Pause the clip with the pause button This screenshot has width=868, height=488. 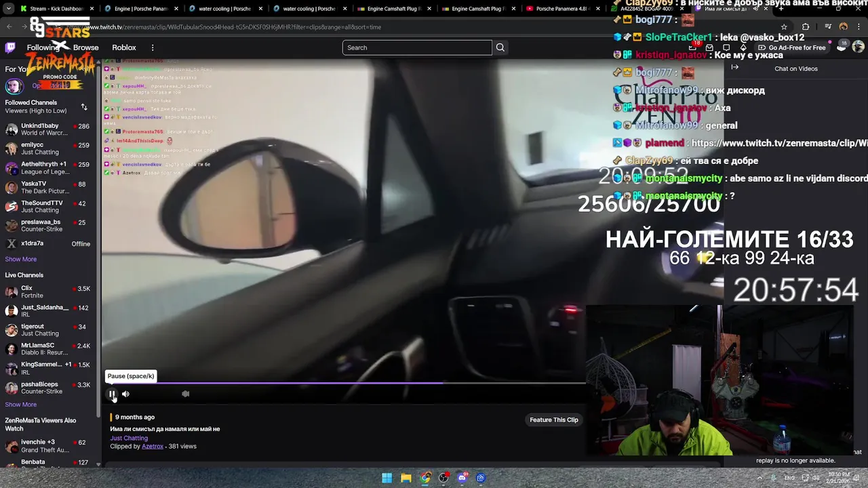112,394
